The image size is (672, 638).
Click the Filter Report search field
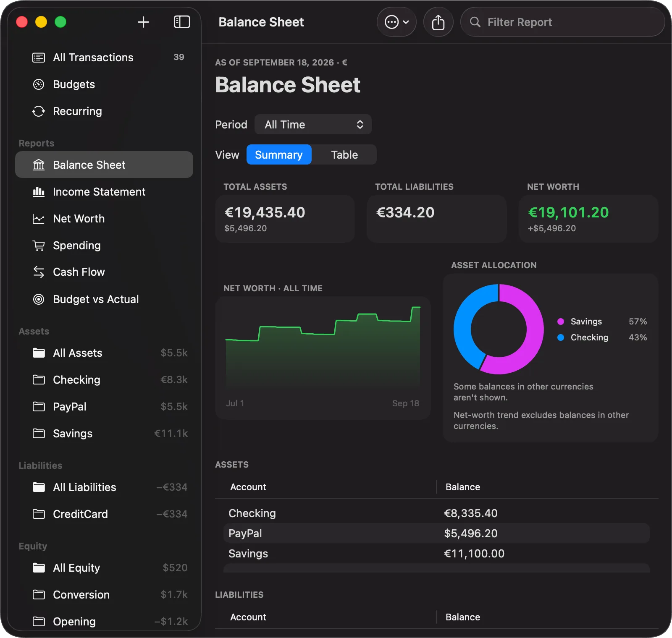pyautogui.click(x=562, y=22)
